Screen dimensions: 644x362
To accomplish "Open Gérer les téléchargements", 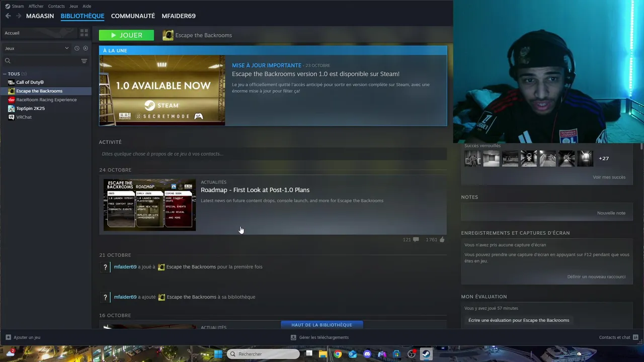I will pyautogui.click(x=324, y=337).
